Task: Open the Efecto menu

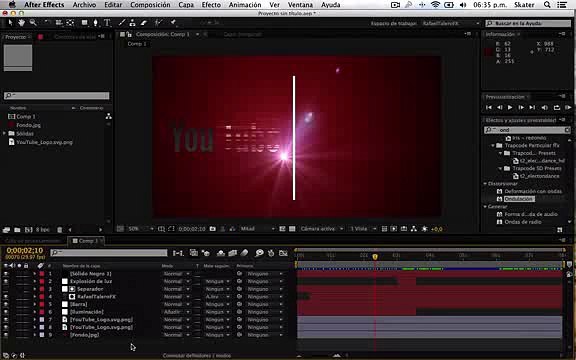Action: (x=211, y=5)
